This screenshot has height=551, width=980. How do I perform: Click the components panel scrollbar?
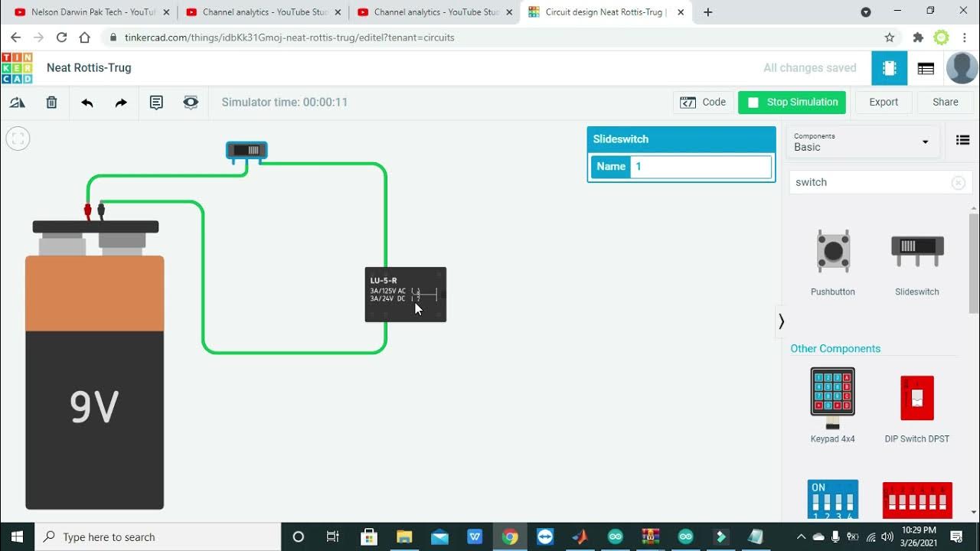974,264
